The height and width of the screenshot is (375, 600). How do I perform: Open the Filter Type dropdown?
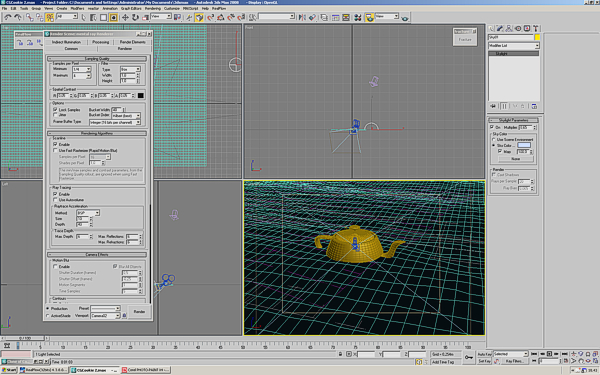point(130,69)
